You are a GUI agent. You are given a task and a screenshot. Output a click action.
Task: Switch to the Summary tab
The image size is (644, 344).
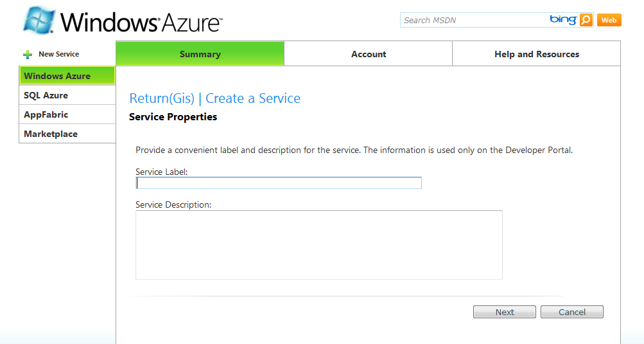(200, 54)
